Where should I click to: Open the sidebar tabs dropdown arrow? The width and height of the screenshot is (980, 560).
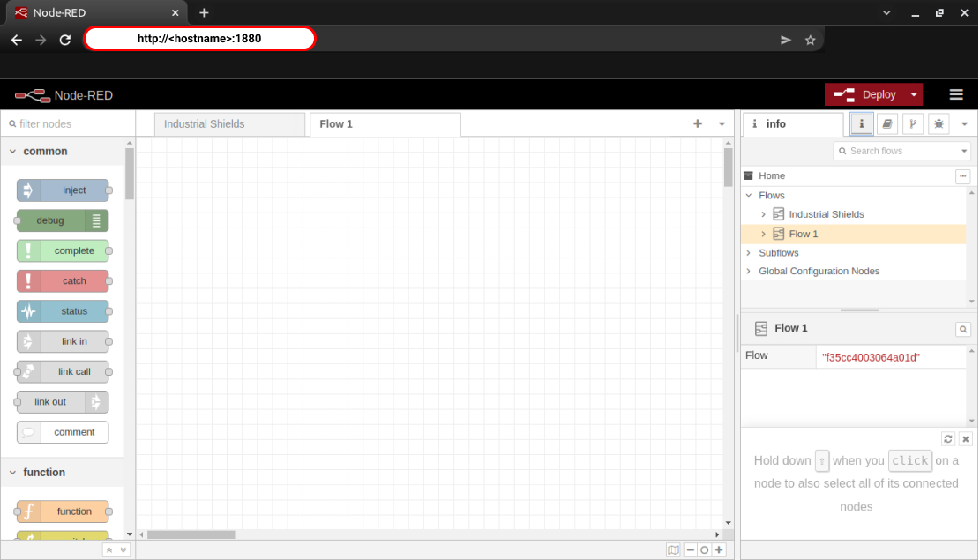(x=964, y=123)
